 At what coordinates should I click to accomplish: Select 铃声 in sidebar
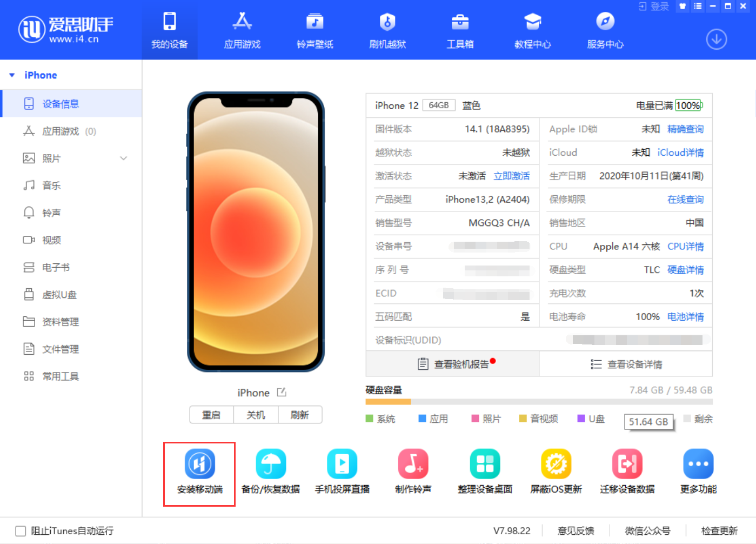71,213
